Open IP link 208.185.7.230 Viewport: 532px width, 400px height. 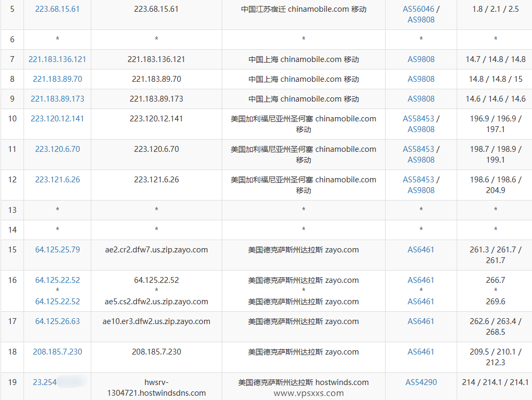(57, 351)
